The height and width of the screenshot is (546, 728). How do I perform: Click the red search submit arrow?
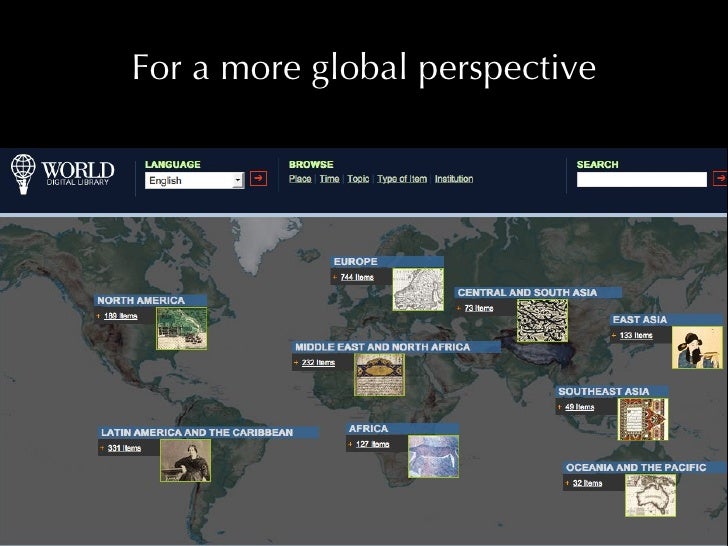click(x=721, y=178)
